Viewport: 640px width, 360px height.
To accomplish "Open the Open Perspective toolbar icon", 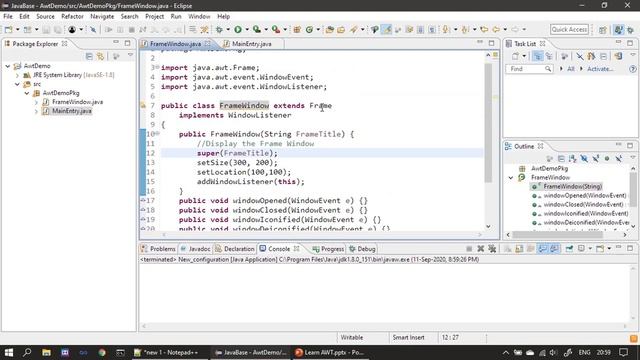I will [x=603, y=30].
